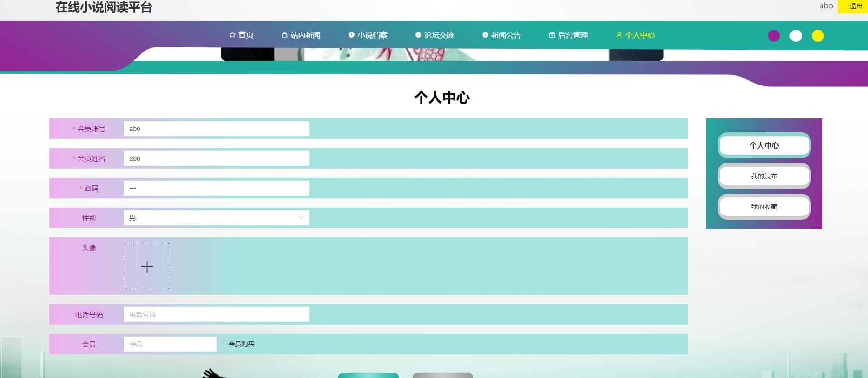This screenshot has width=868, height=378.
Task: Click the 个人中心 page heading
Action: click(x=442, y=98)
